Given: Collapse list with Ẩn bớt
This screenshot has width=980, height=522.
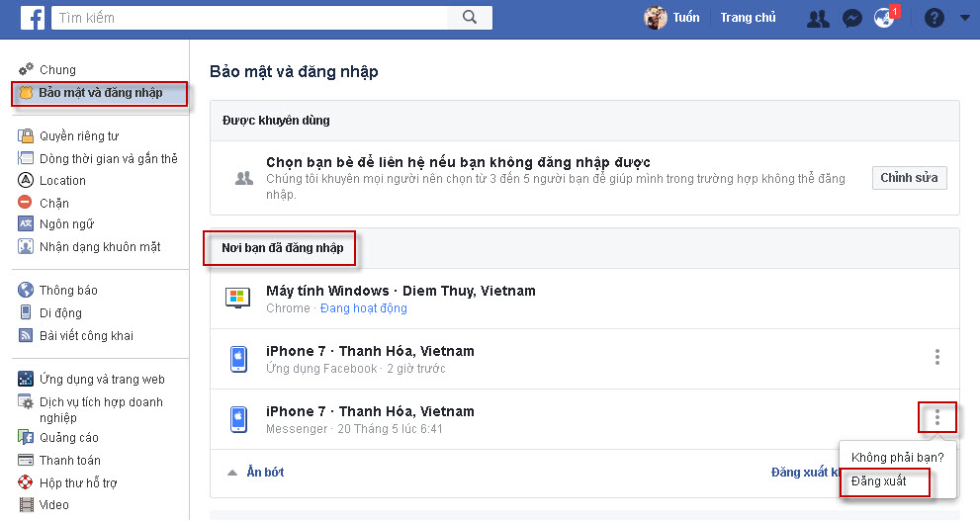Looking at the screenshot, I should pyautogui.click(x=265, y=472).
